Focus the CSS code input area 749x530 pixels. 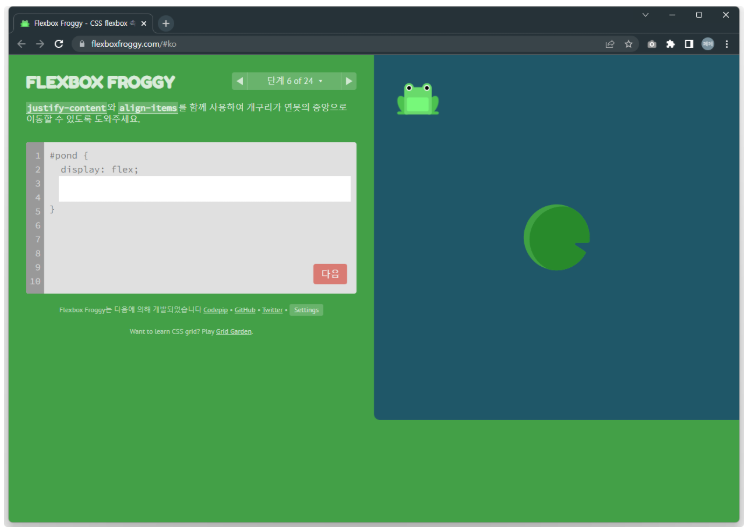point(204,189)
